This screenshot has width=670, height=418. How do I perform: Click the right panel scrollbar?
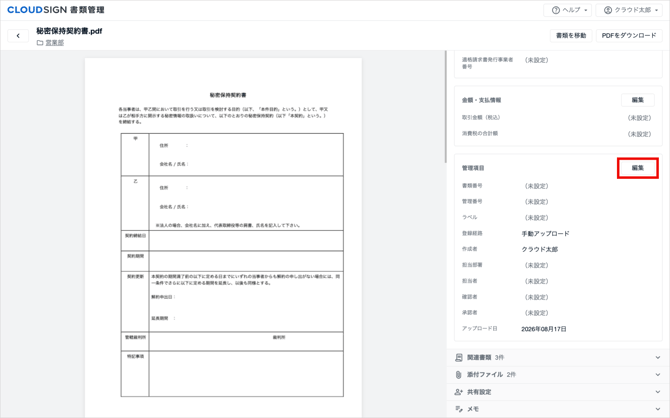click(x=445, y=107)
